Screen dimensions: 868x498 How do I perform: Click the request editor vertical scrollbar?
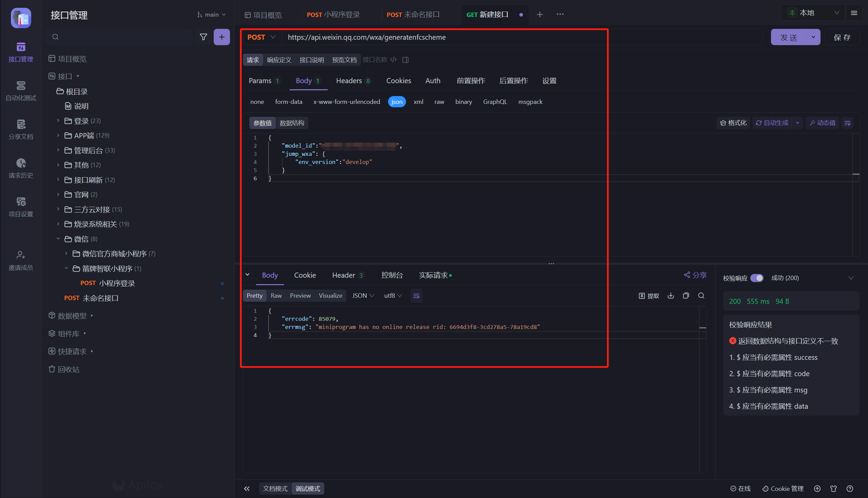856,195
